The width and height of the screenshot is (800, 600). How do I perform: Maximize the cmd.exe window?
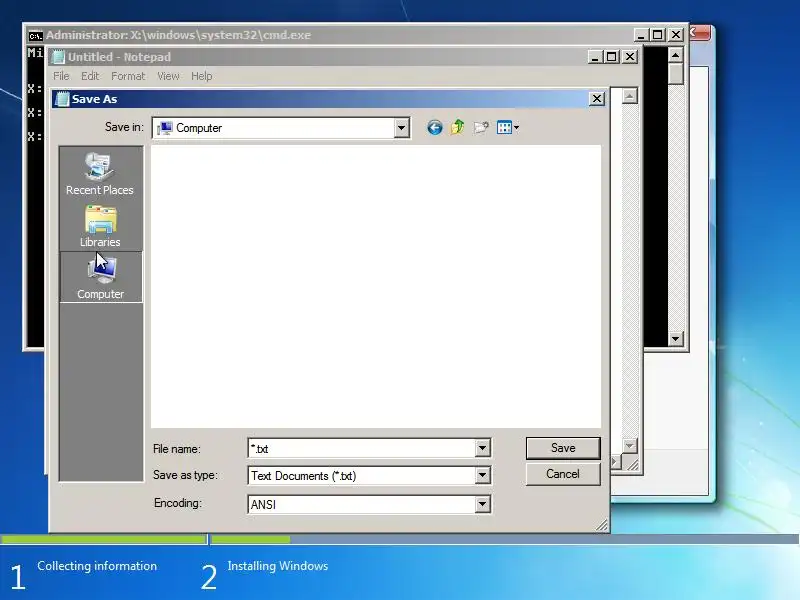658,35
